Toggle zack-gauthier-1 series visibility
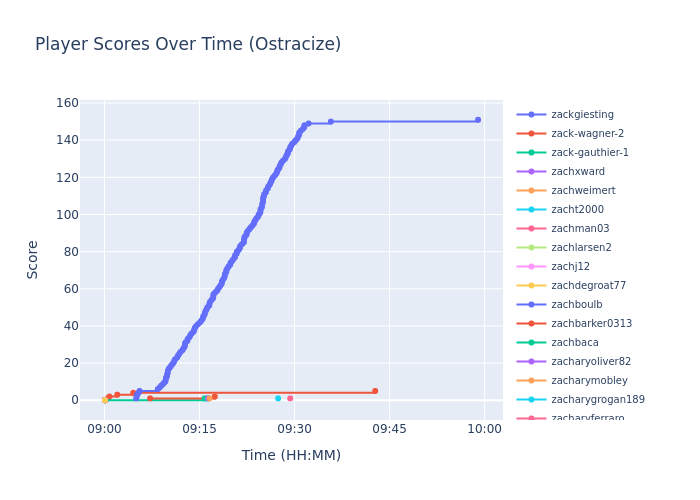Screen dimensions: 700x500 pos(590,153)
